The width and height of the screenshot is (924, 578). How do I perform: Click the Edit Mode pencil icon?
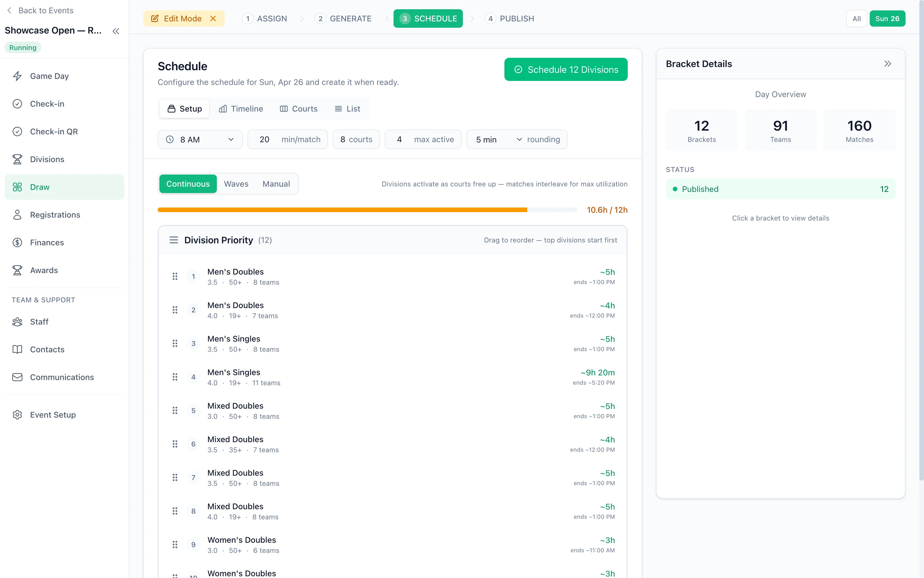(155, 18)
